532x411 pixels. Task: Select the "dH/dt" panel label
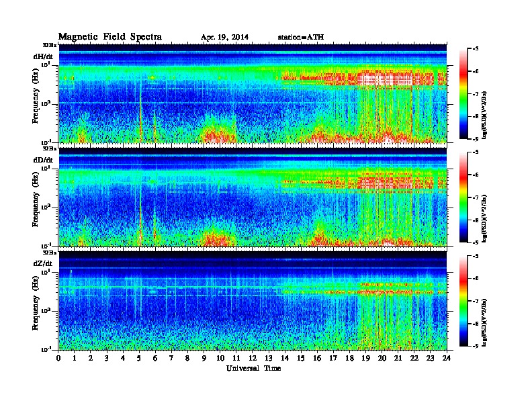(43, 56)
